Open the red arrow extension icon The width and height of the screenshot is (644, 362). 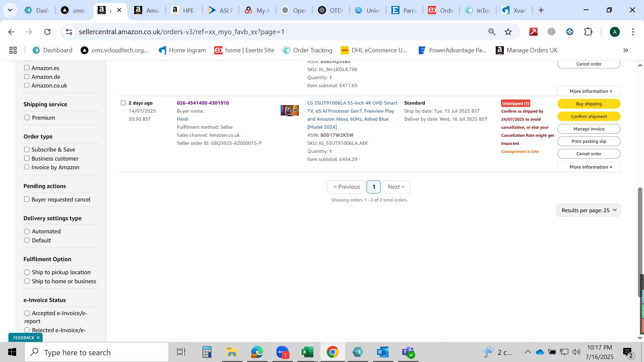(533, 32)
